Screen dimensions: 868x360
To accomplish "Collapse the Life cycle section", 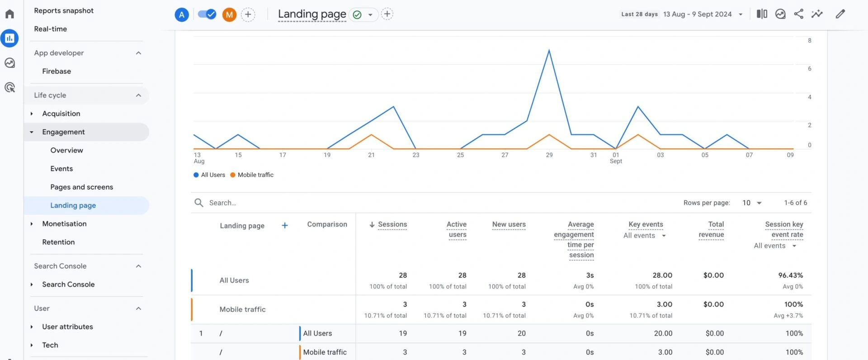I will coord(138,95).
